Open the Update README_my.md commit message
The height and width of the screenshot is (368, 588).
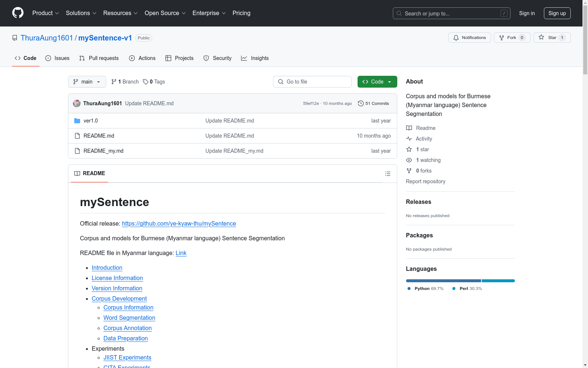[x=234, y=151]
